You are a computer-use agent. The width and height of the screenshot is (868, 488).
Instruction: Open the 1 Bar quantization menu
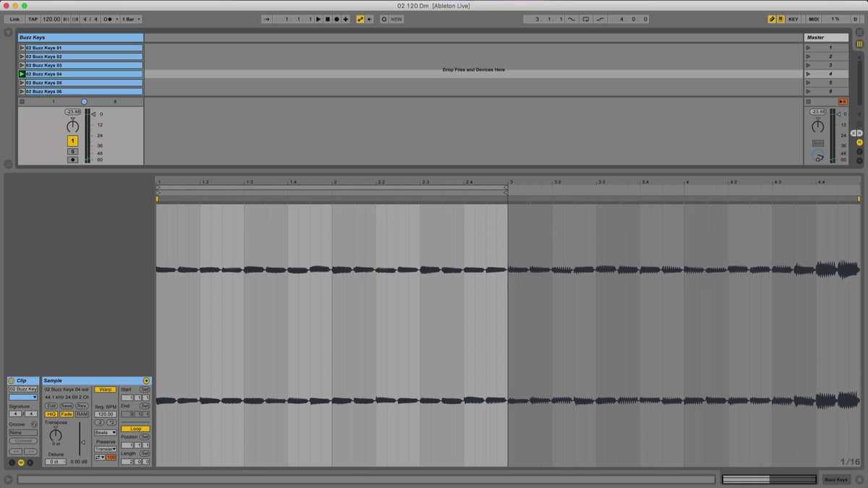(131, 19)
